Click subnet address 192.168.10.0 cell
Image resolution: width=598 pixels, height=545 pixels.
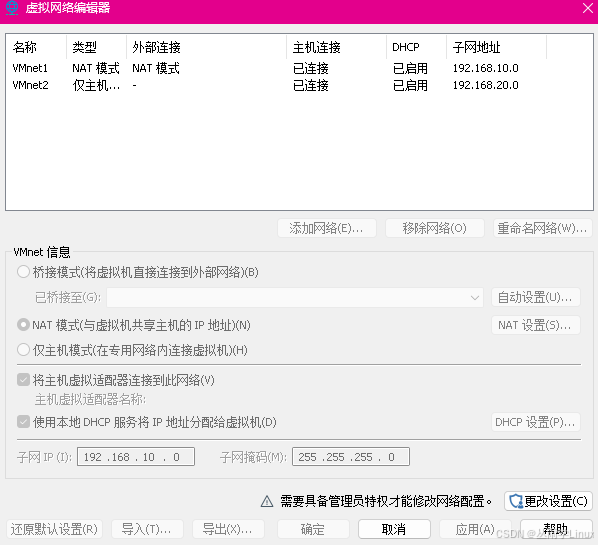click(485, 68)
